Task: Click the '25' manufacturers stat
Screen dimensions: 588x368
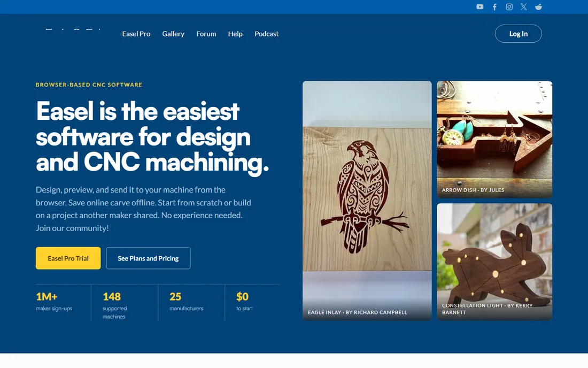Action: (x=187, y=301)
